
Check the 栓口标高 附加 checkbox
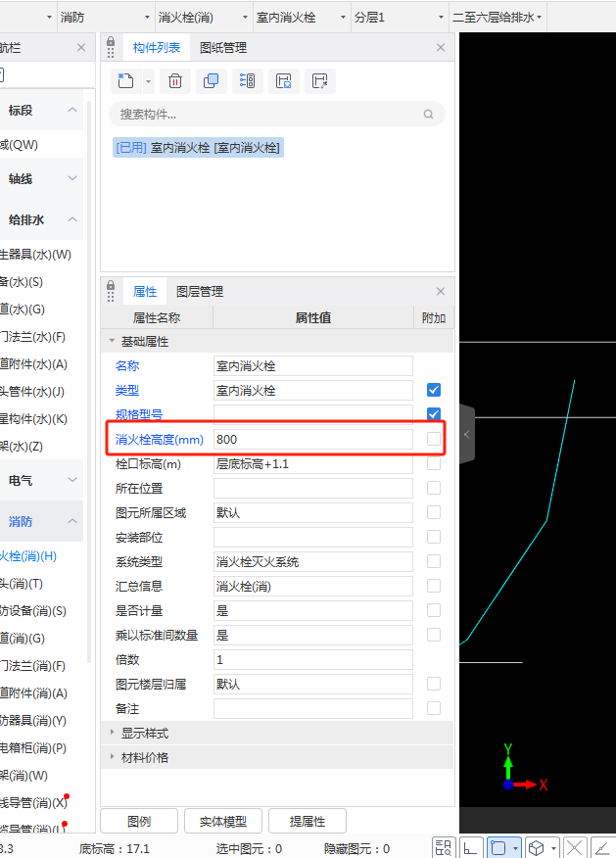pyautogui.click(x=434, y=463)
